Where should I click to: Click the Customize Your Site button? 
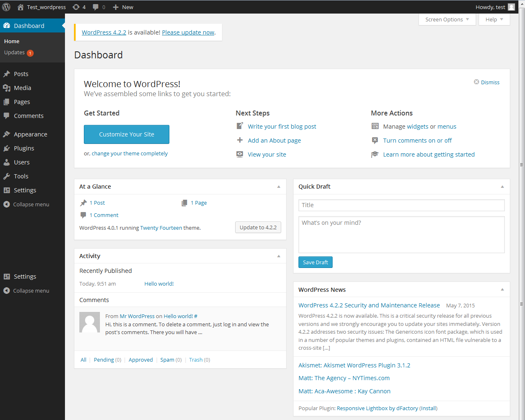pyautogui.click(x=127, y=134)
